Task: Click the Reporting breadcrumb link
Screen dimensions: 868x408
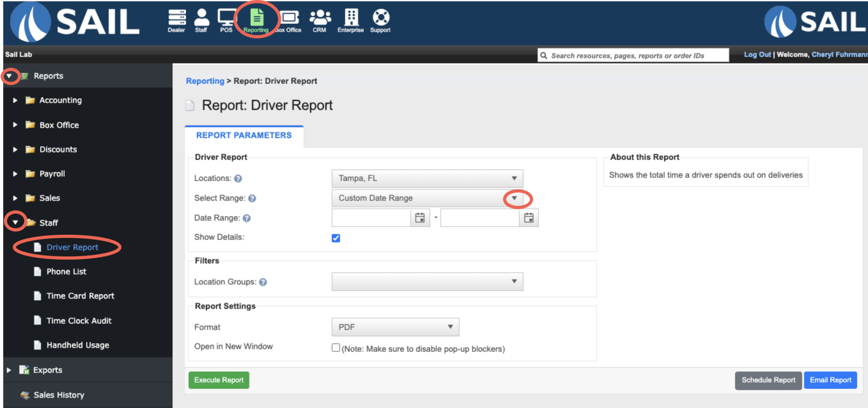Action: pyautogui.click(x=205, y=81)
